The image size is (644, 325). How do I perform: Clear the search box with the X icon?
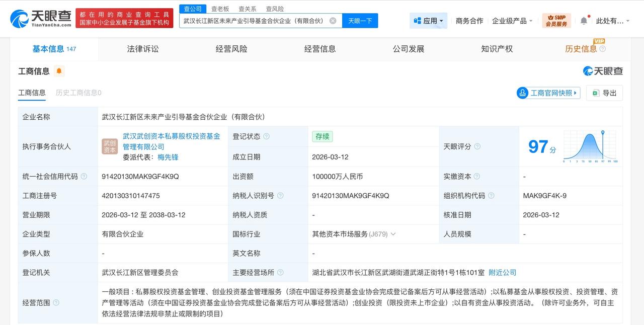(x=332, y=21)
